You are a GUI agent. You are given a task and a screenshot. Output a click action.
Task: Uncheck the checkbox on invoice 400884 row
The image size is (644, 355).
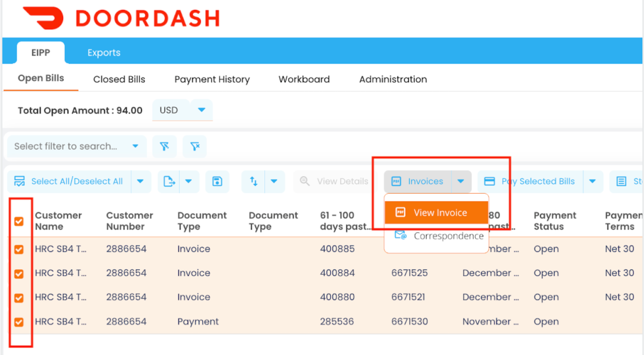(20, 273)
